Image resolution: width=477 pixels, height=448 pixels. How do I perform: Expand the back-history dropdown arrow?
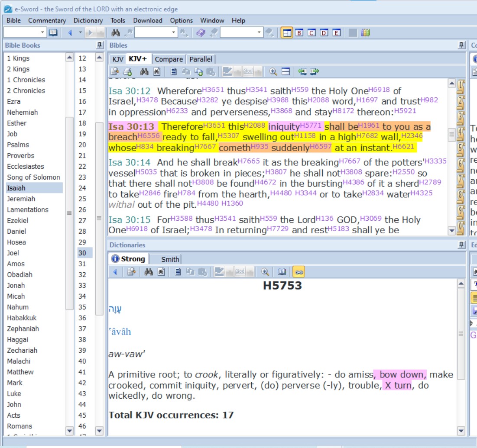click(x=80, y=32)
